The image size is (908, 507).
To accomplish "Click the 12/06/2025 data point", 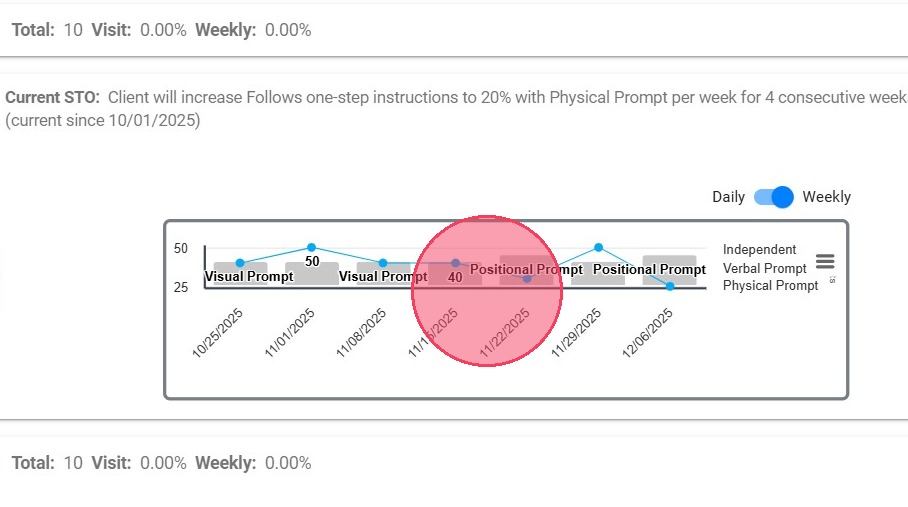I will point(670,286).
